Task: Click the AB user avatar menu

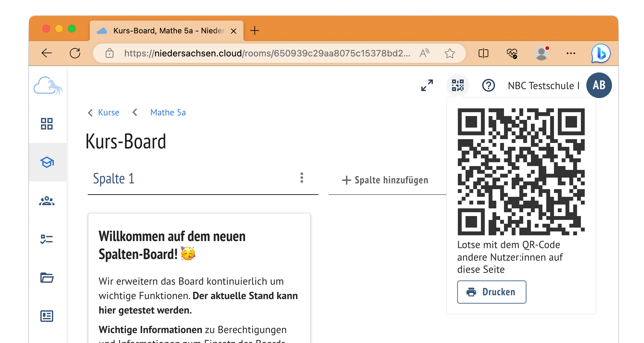Action: tap(599, 85)
